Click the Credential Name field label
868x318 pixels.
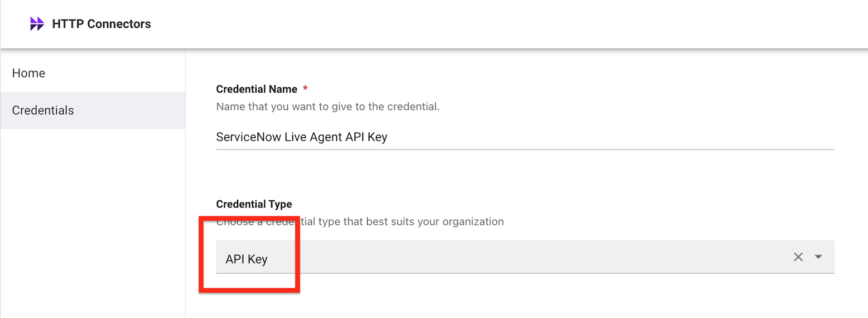click(x=257, y=89)
